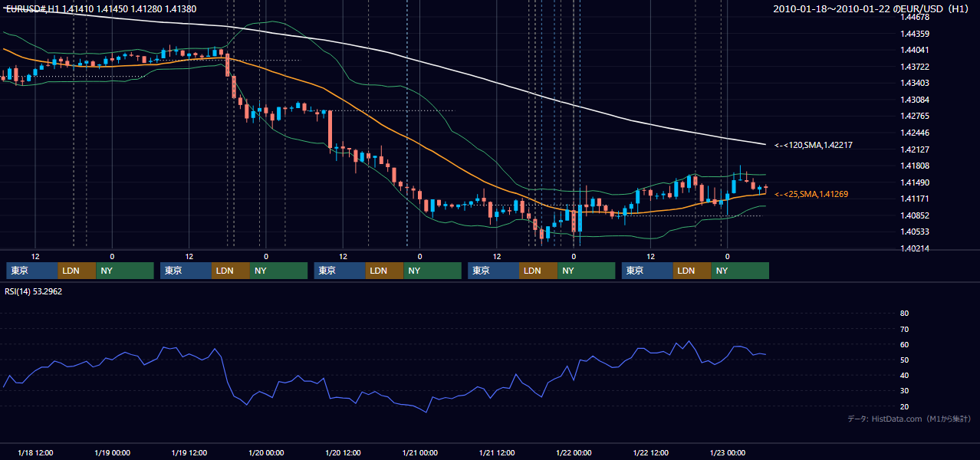Click time axis label 1/23 00:00
The image size is (980, 460).
click(x=728, y=453)
